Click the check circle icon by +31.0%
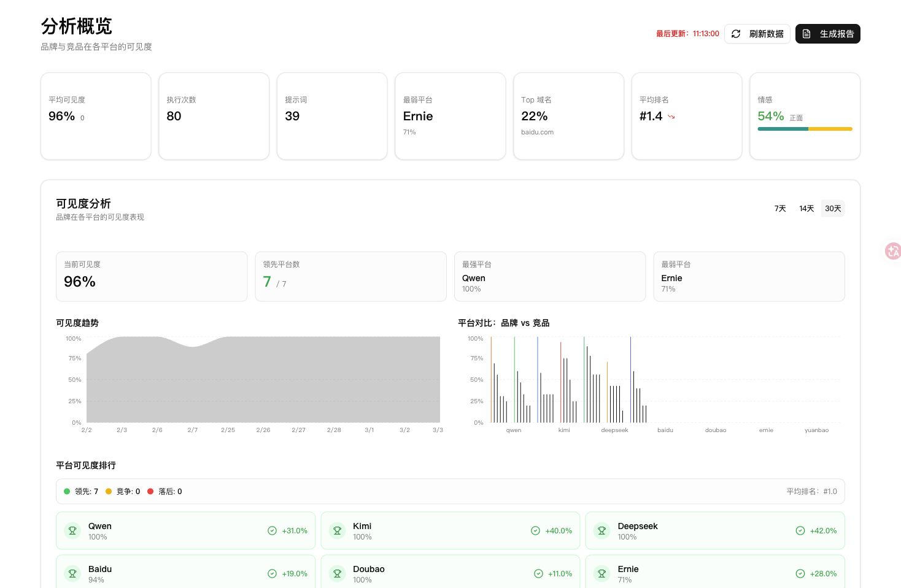901x588 pixels. 272,530
